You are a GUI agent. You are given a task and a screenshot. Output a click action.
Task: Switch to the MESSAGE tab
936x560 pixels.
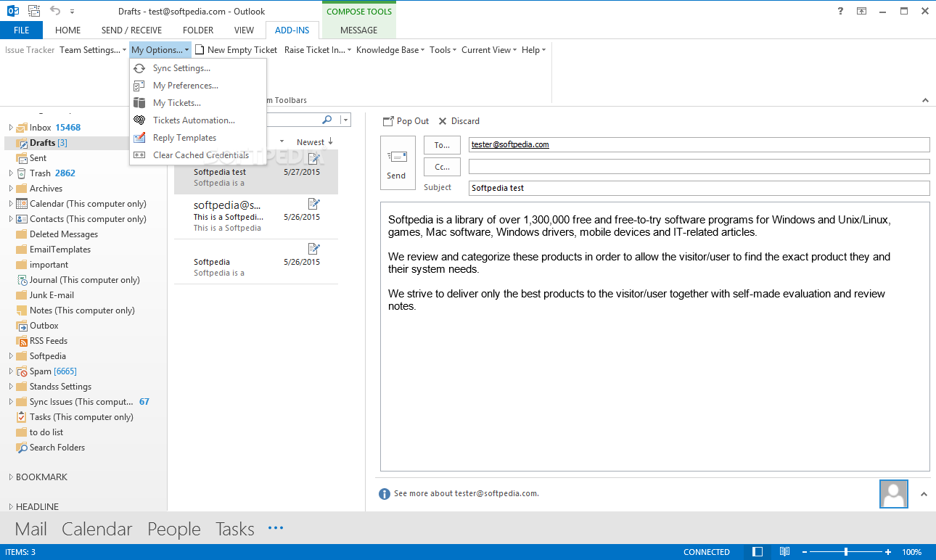pos(358,30)
